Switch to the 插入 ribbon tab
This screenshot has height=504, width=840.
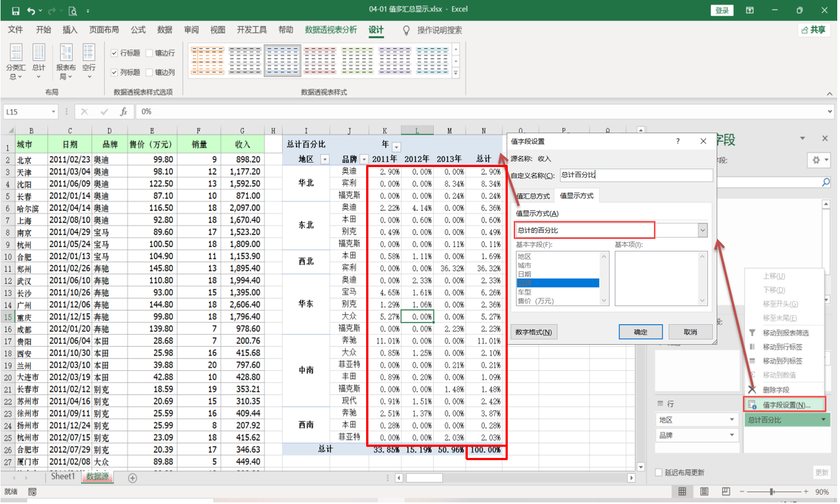pos(70,30)
